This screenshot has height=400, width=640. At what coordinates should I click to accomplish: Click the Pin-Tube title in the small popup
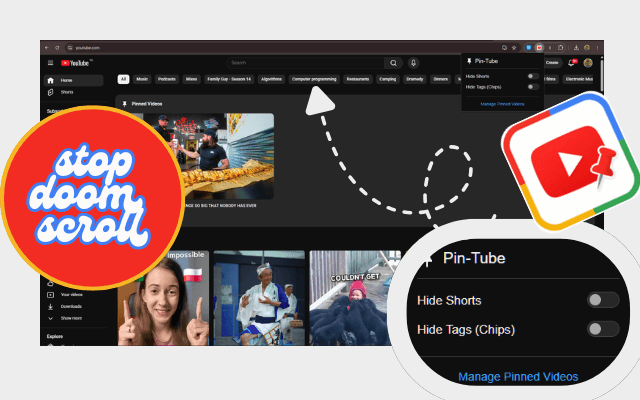pos(486,61)
